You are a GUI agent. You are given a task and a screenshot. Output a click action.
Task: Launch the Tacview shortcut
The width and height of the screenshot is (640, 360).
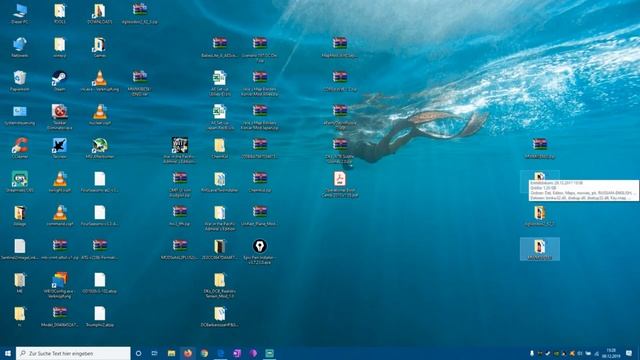pyautogui.click(x=60, y=148)
